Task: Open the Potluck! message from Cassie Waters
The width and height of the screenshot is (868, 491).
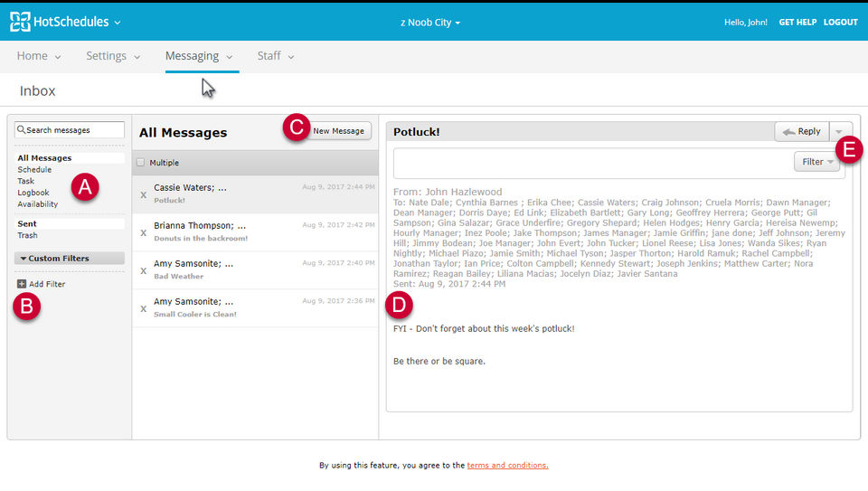Action: point(255,194)
